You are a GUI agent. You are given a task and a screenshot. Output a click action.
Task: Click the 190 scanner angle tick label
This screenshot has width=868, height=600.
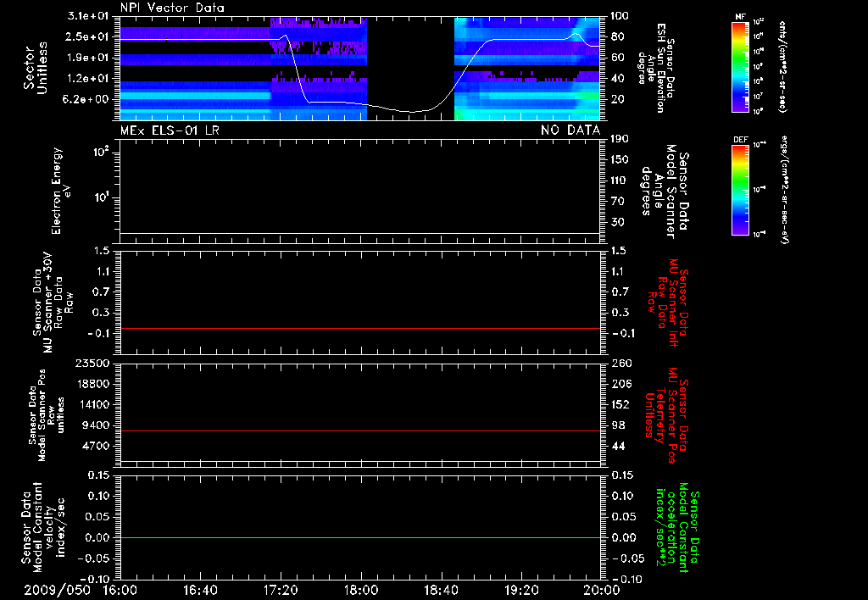[620, 139]
